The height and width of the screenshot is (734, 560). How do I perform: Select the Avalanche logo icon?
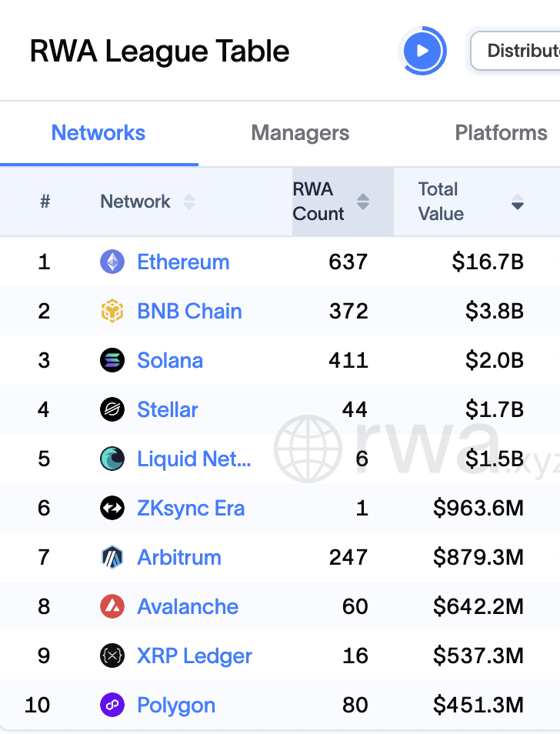click(112, 606)
